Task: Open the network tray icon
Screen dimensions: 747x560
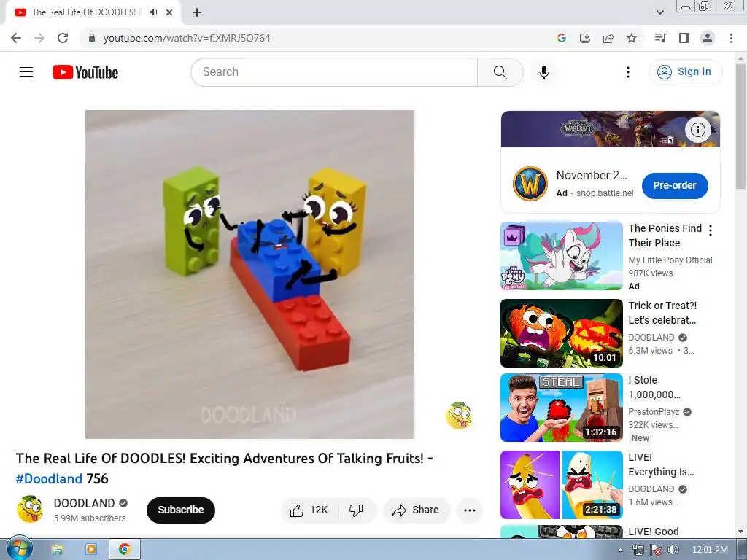Action: click(638, 550)
